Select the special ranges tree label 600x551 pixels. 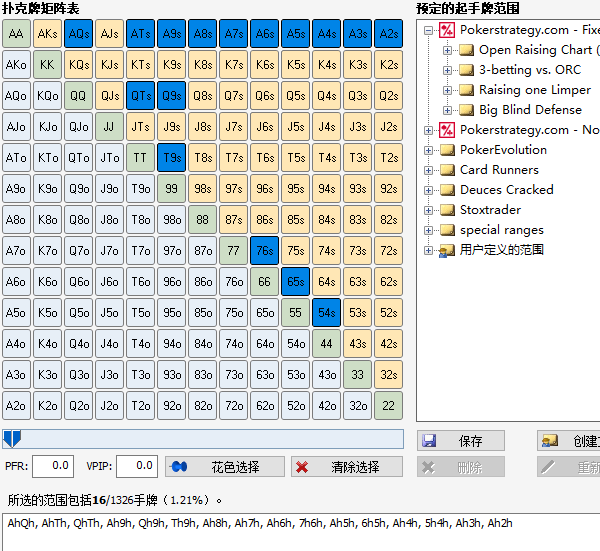[502, 230]
